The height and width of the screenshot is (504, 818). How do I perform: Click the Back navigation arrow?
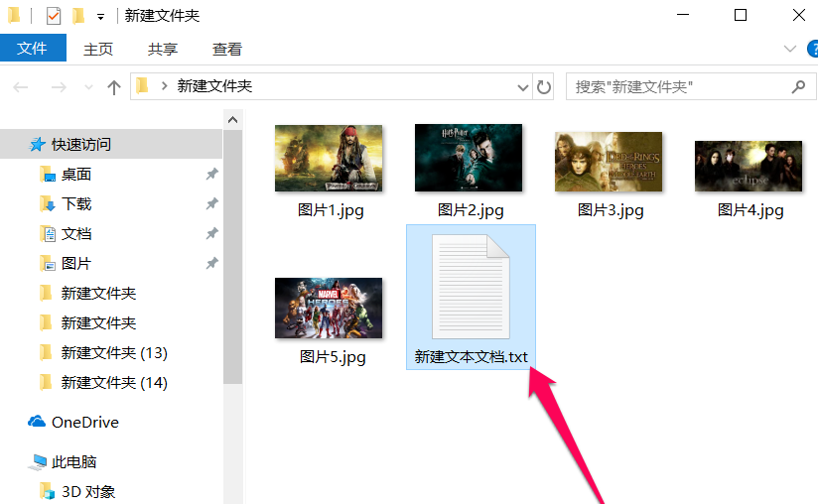[21, 87]
